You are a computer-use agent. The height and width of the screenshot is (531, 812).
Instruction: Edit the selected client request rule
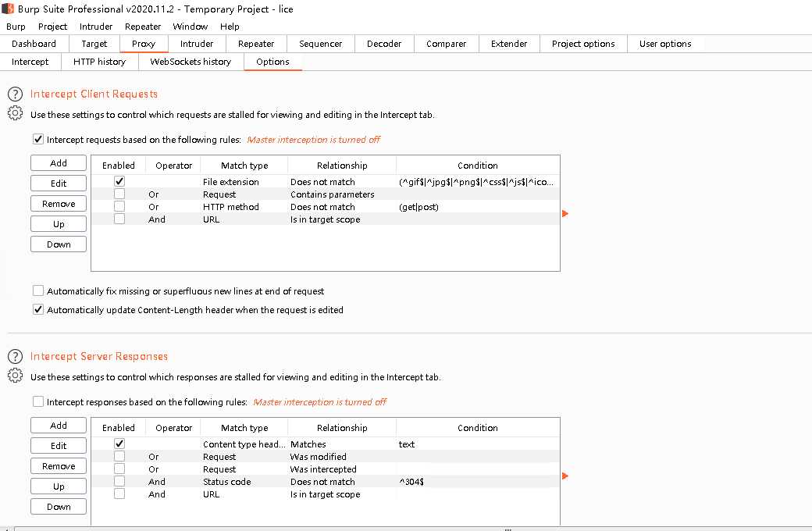(59, 183)
